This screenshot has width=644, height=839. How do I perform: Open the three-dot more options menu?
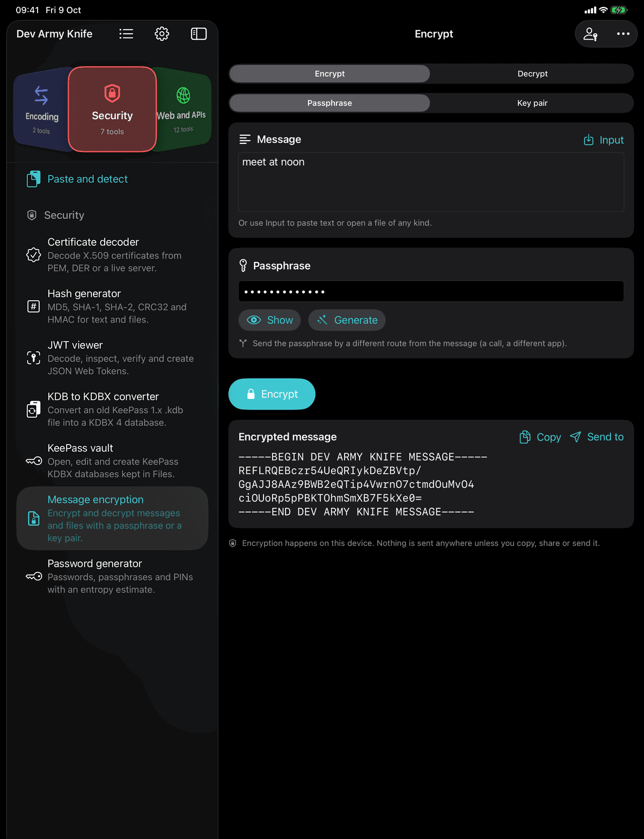pyautogui.click(x=623, y=34)
